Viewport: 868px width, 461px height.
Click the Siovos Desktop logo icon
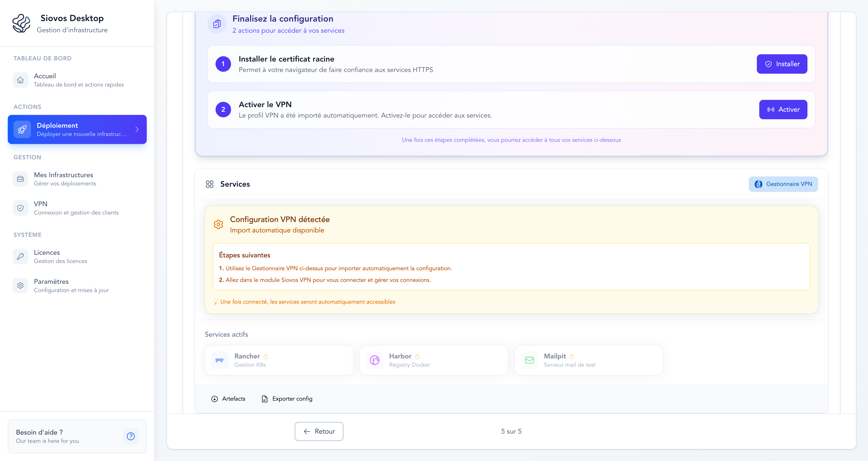[x=21, y=23]
